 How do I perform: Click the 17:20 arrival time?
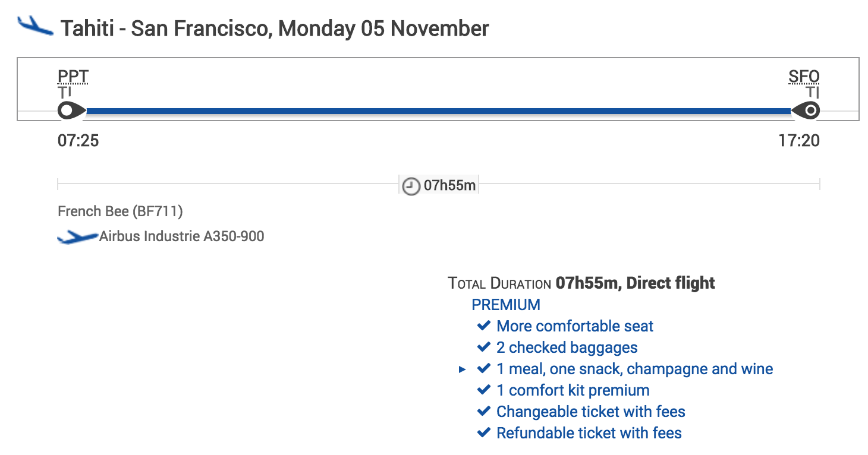(x=799, y=141)
